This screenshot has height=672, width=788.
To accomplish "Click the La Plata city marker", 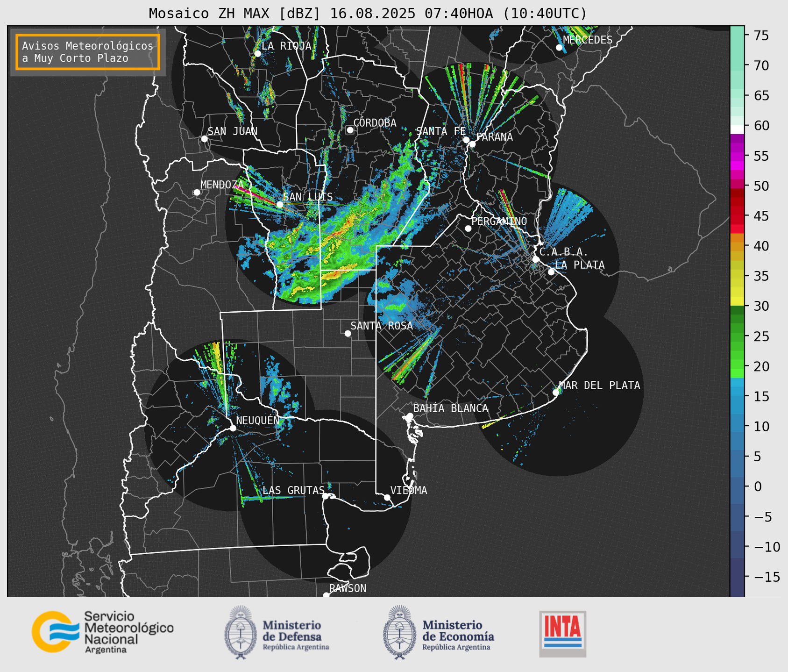I will point(551,272).
